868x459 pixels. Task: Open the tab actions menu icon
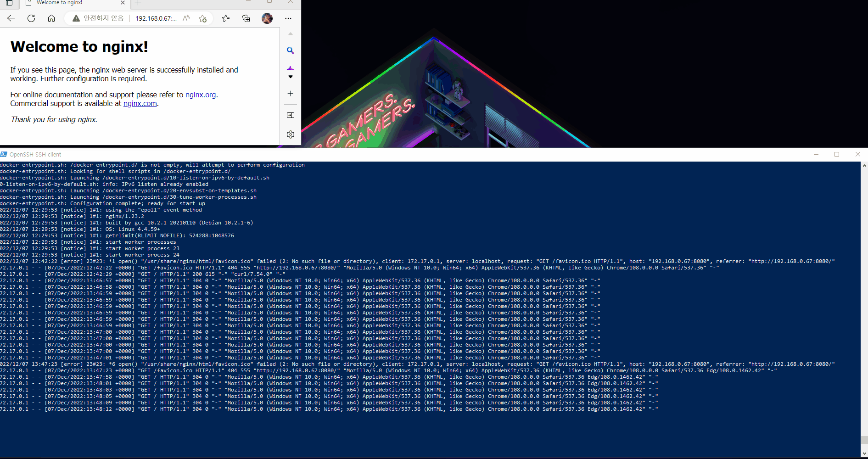(x=9, y=3)
